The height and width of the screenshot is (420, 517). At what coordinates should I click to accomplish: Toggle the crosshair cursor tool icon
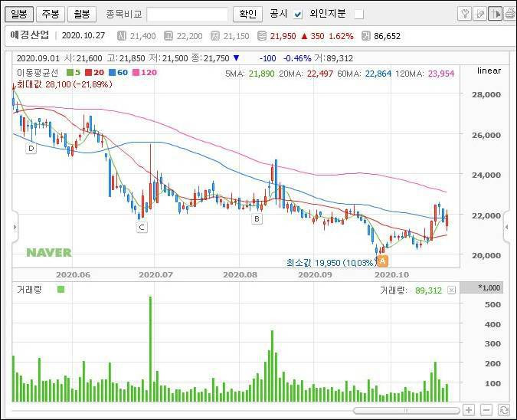click(495, 15)
